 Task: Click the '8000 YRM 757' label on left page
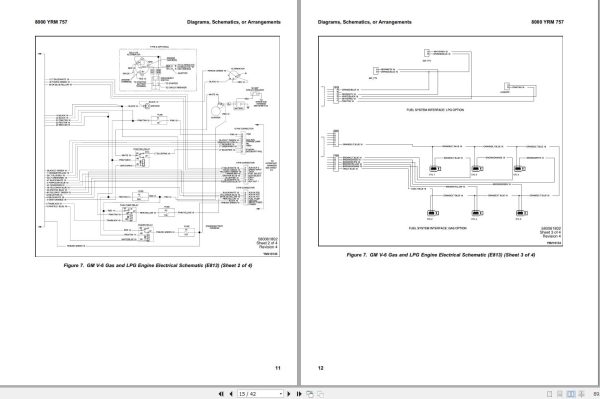pyautogui.click(x=51, y=22)
